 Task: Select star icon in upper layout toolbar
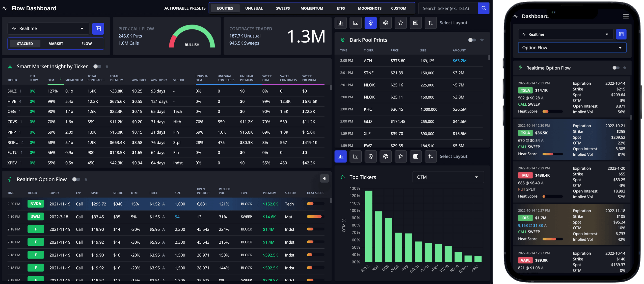pos(401,23)
